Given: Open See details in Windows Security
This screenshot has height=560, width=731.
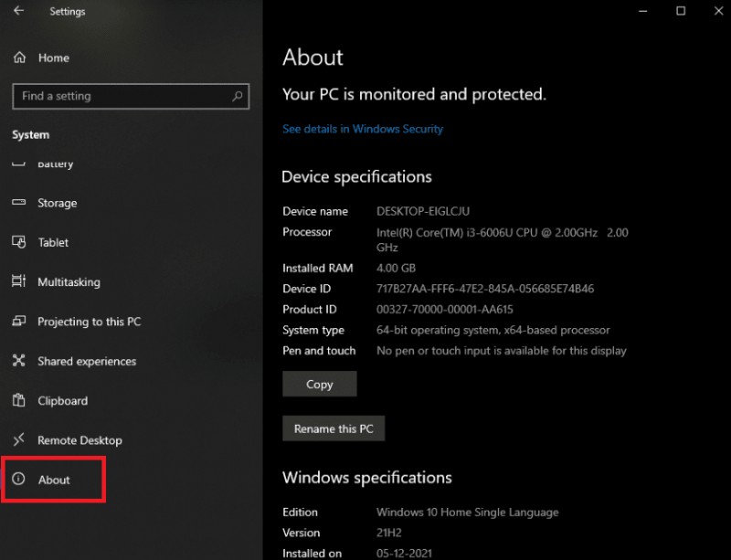Looking at the screenshot, I should (x=362, y=129).
